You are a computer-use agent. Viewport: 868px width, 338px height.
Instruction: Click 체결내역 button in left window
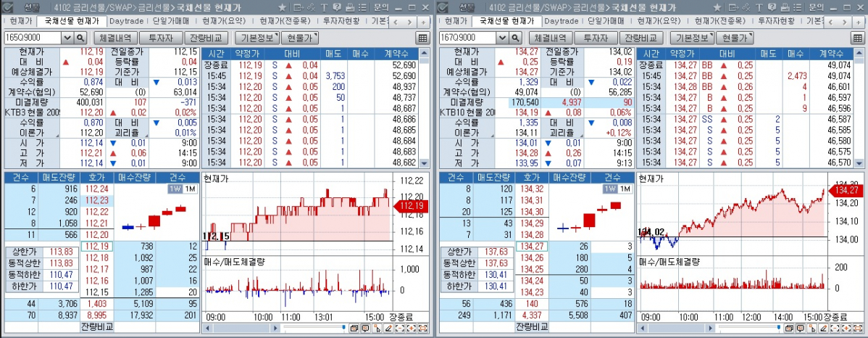tap(116, 38)
